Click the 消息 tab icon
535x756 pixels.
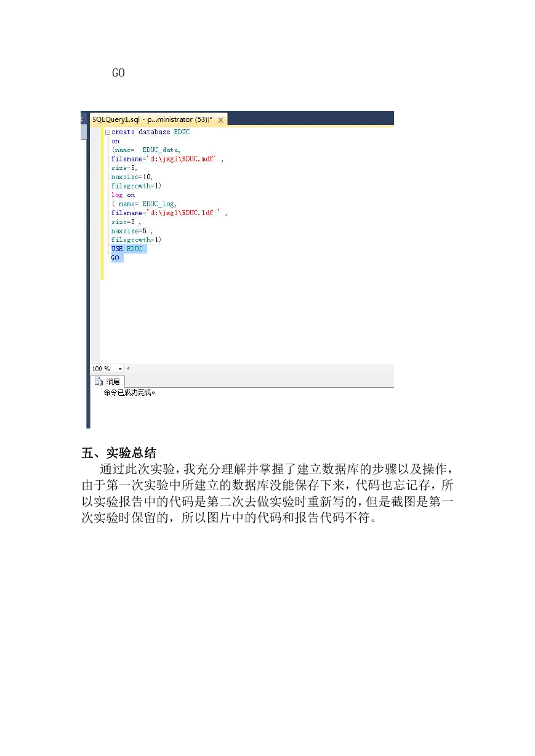(x=99, y=382)
